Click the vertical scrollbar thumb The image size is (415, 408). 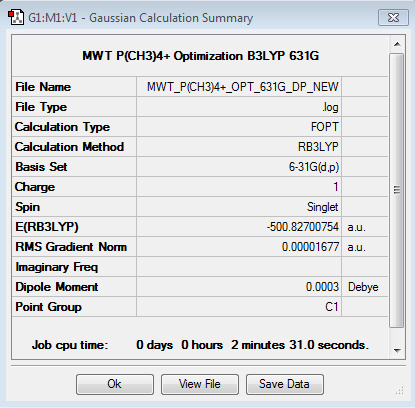click(397, 190)
